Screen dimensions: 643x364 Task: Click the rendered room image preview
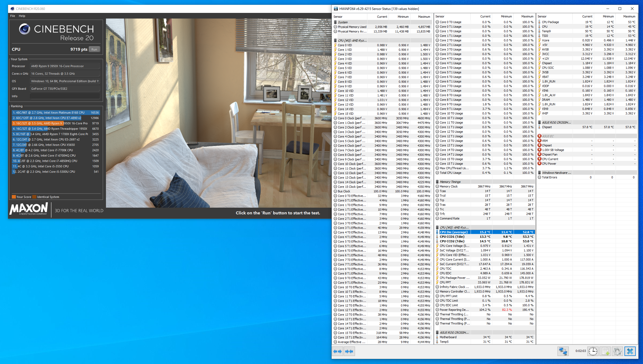pos(218,113)
